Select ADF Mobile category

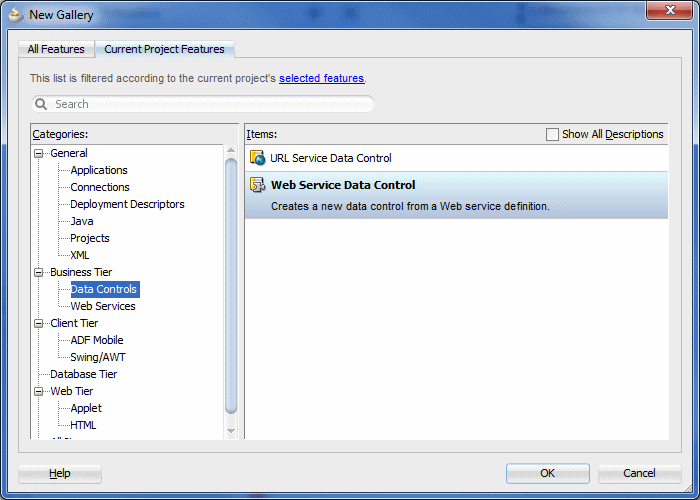coord(97,341)
